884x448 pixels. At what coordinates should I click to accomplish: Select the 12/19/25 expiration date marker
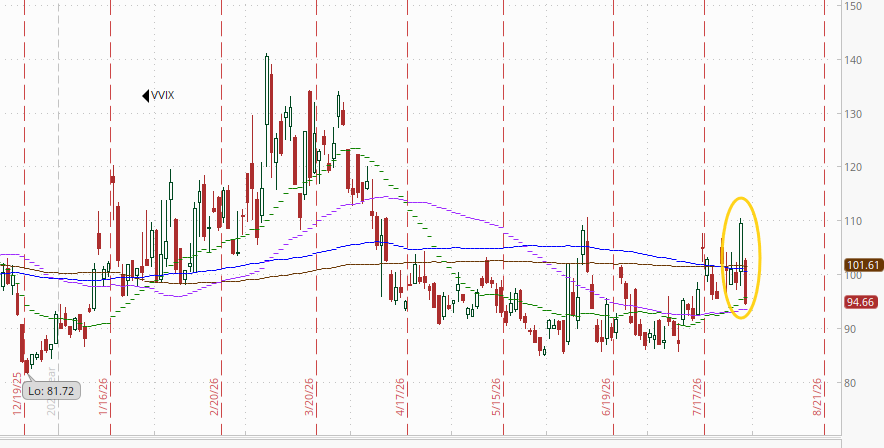[x=17, y=394]
